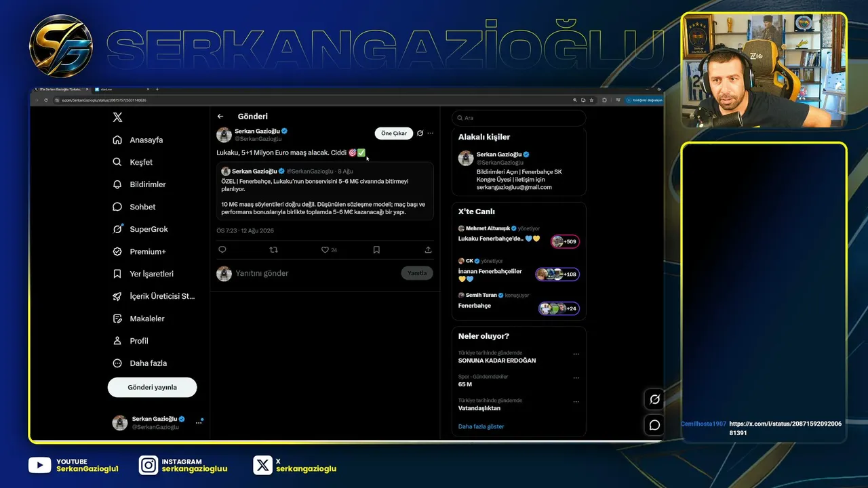Open more options for the 65 M trend
The image size is (868, 488).
[576, 378]
